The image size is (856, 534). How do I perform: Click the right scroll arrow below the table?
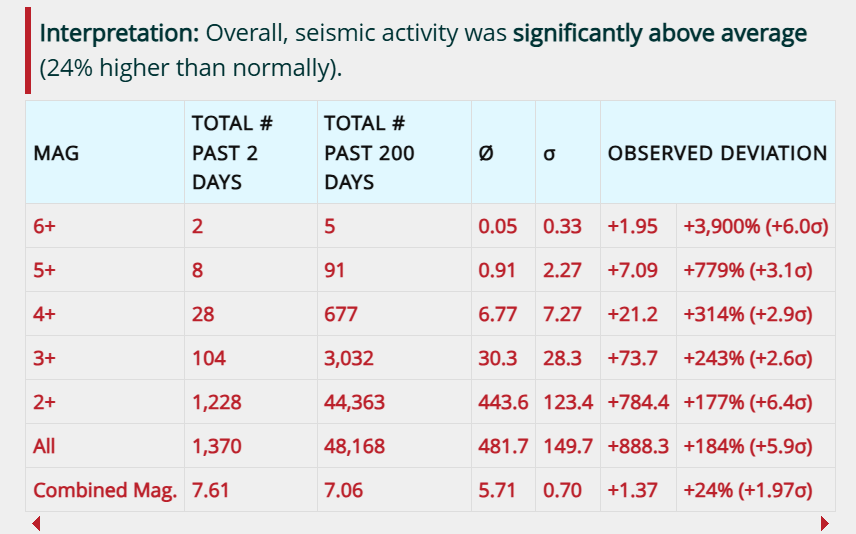825,523
